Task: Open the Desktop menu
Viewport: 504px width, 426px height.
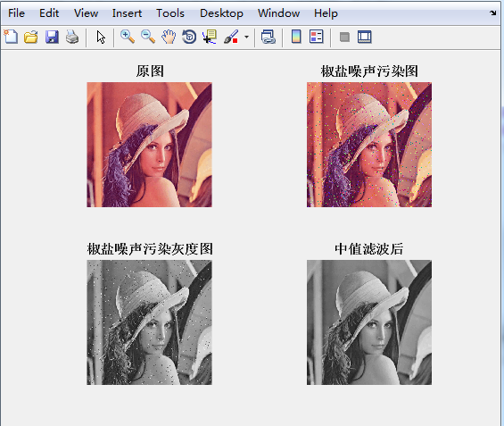Action: click(221, 13)
